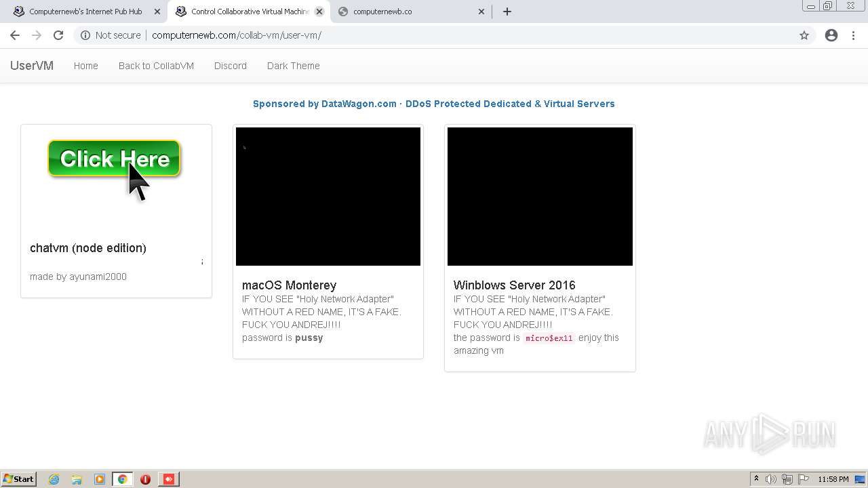This screenshot has height=488, width=868.
Task: Open the Windows Start menu
Action: point(18,479)
